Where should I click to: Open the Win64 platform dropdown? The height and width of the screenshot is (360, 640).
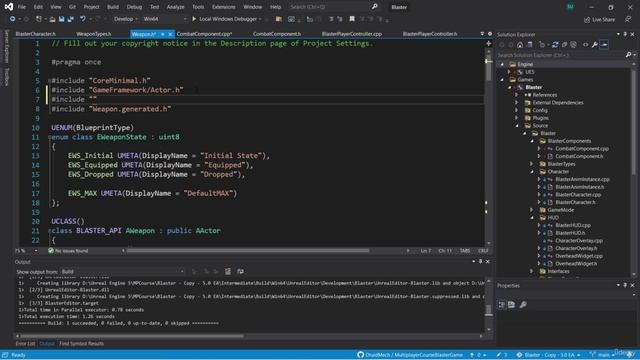[164, 19]
